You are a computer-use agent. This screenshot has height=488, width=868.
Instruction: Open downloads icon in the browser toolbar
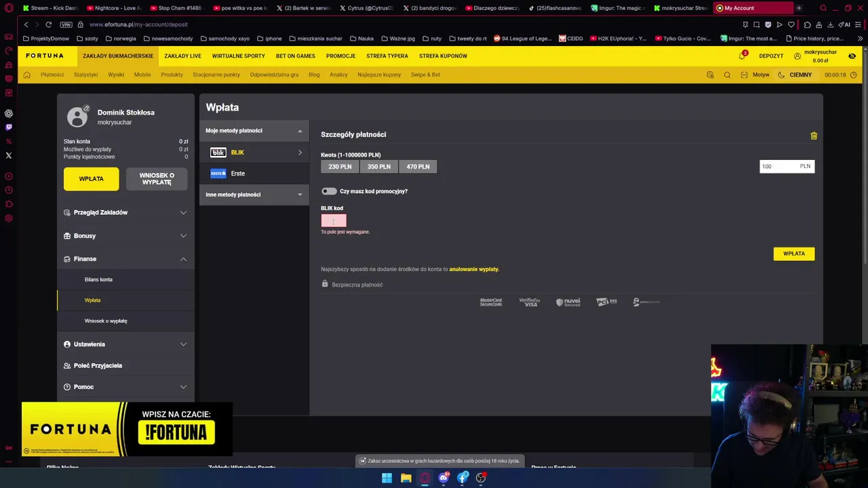[830, 24]
